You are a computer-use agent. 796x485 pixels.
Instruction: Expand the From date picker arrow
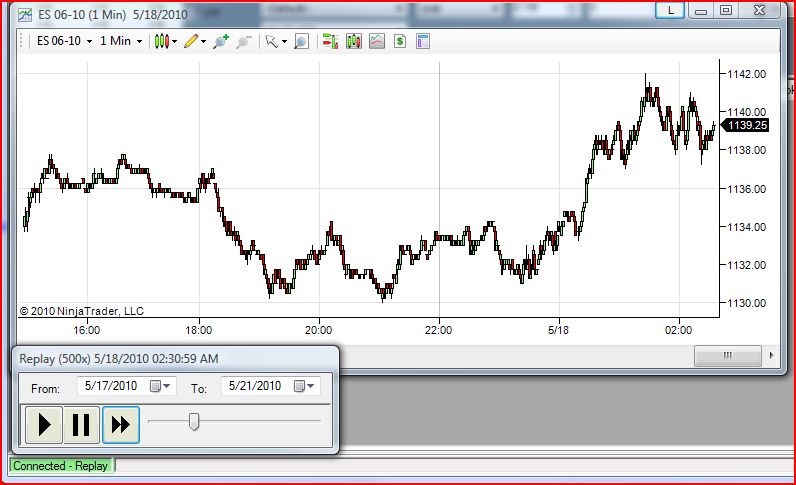coord(167,386)
